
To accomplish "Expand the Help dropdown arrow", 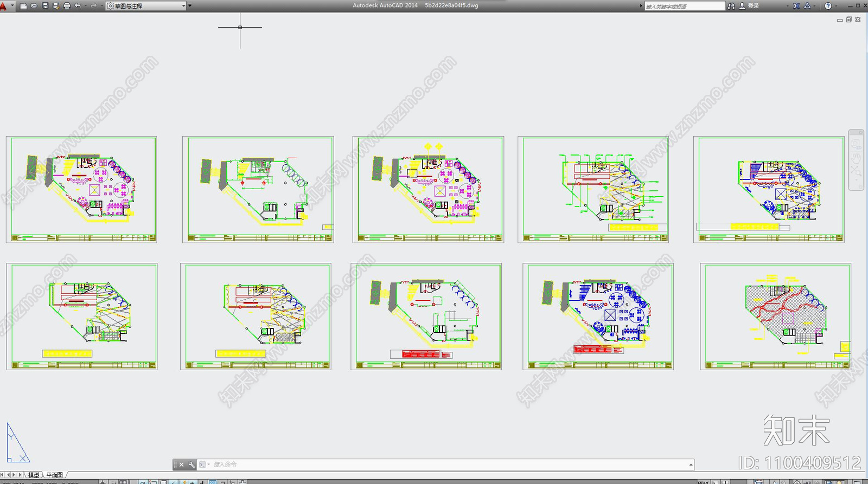I will (x=836, y=6).
